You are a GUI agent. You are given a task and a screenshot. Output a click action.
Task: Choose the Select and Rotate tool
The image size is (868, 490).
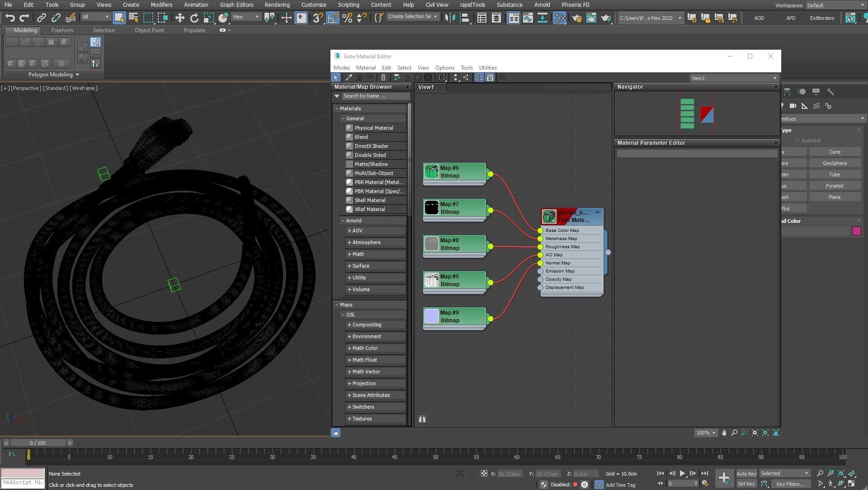coord(194,18)
